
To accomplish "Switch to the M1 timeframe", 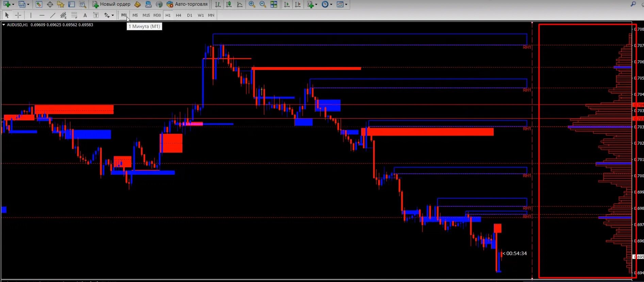I will tap(124, 15).
